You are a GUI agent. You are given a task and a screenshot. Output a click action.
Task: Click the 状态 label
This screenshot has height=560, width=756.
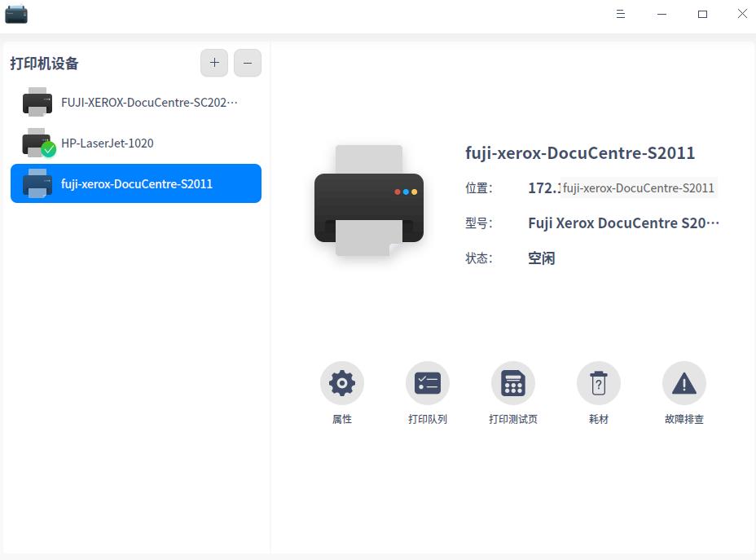(479, 258)
